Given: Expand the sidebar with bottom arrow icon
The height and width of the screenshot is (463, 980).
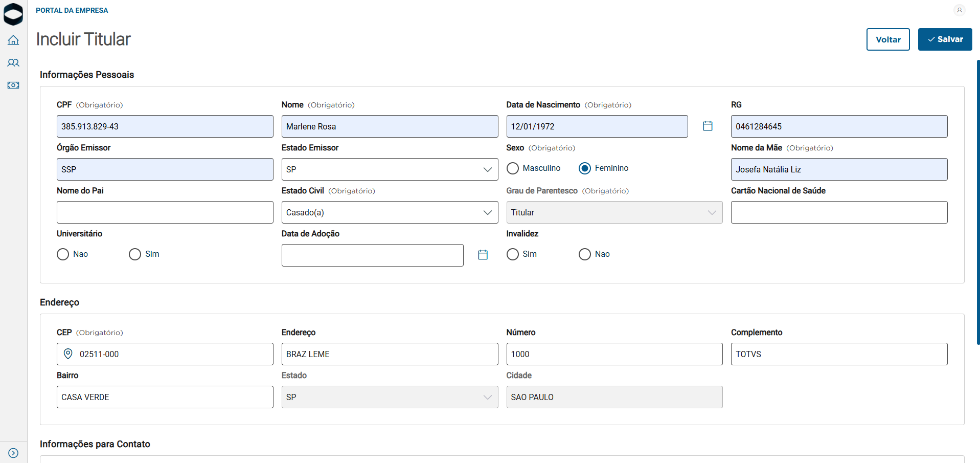Looking at the screenshot, I should click(x=13, y=453).
